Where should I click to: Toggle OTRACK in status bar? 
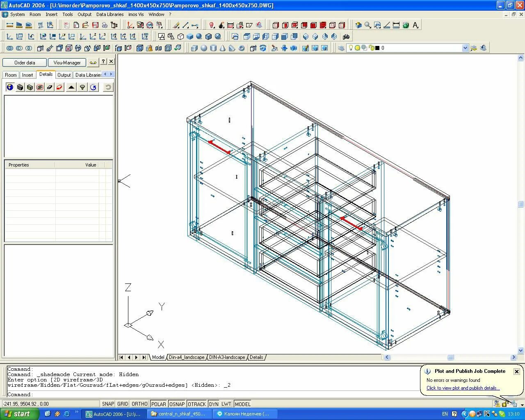pos(197,404)
